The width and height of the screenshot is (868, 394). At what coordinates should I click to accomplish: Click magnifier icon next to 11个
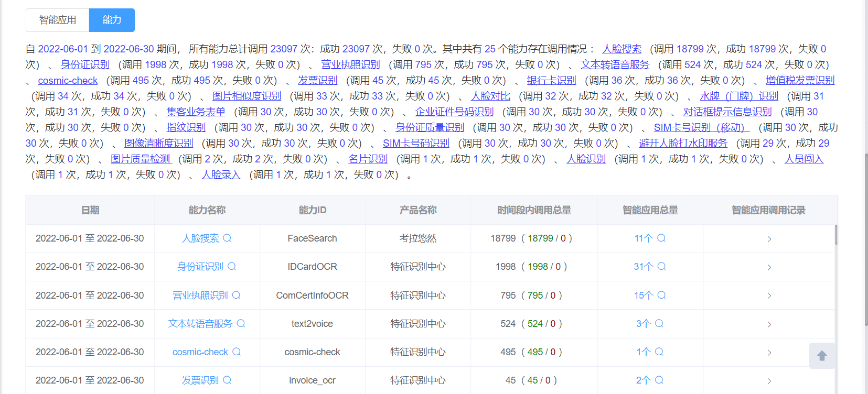[661, 238]
